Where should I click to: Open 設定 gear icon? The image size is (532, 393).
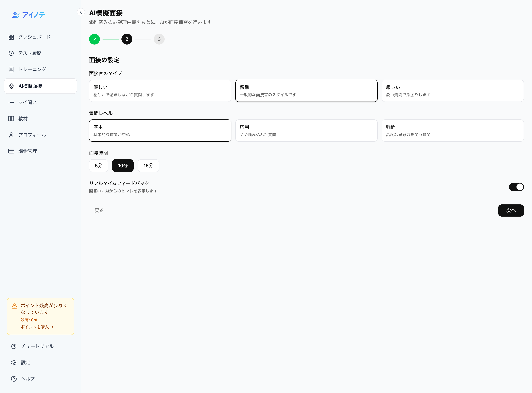[14, 362]
